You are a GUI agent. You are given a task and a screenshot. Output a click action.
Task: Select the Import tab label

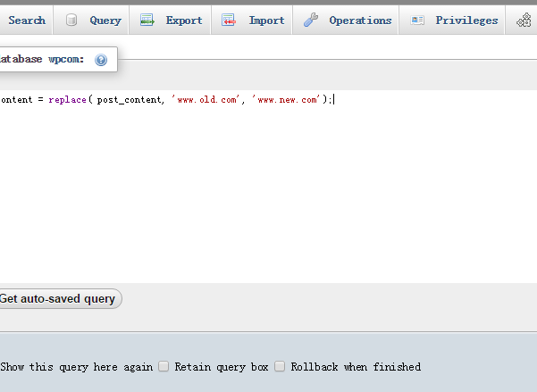click(266, 21)
